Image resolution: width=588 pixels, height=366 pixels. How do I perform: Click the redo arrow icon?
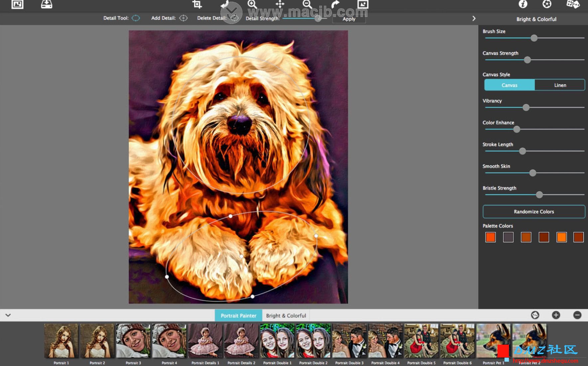point(335,4)
